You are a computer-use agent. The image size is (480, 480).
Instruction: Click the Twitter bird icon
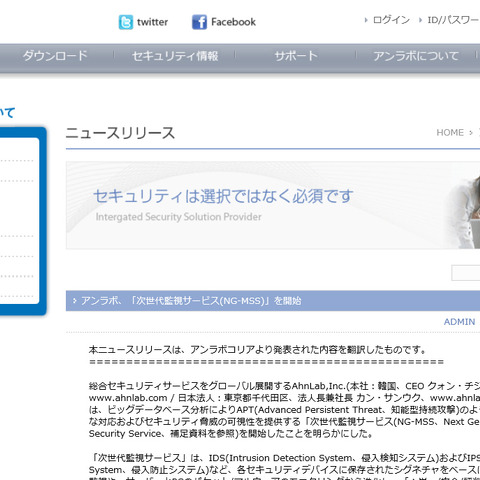[126, 22]
